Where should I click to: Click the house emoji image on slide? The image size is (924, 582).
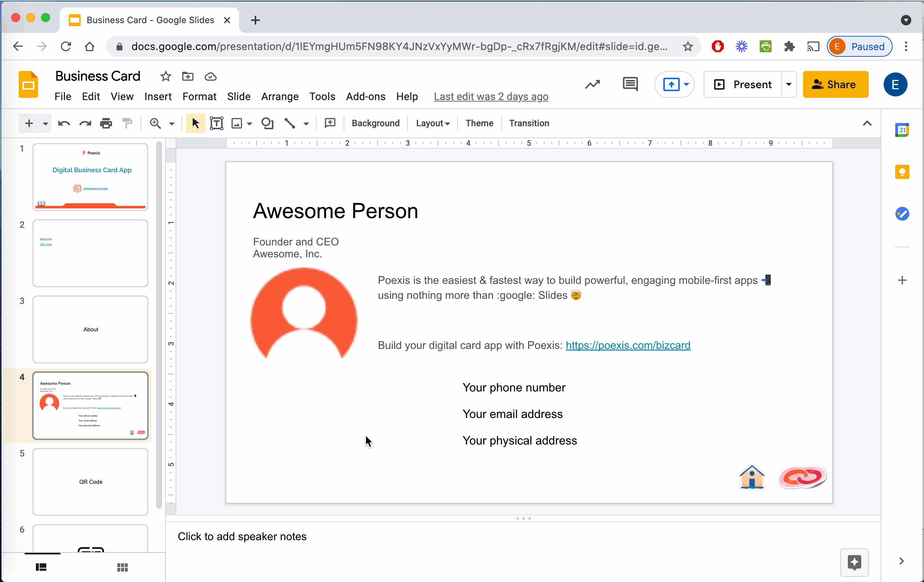[x=752, y=477]
